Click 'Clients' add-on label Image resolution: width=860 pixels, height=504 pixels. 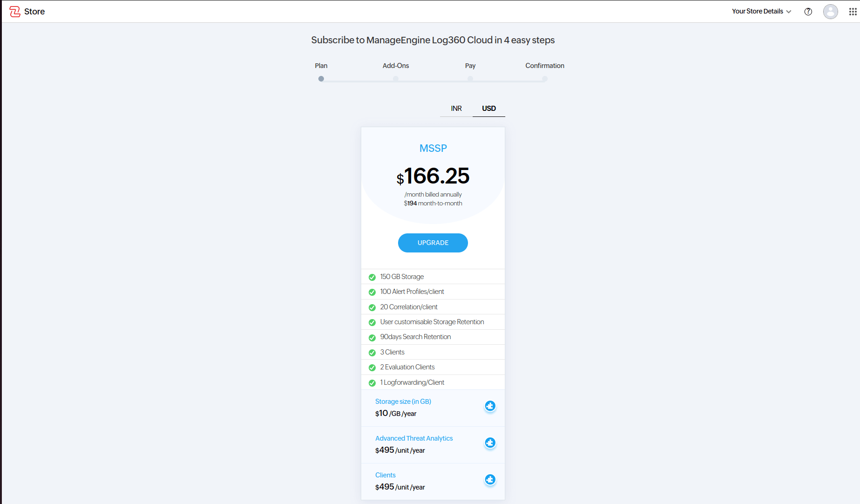[385, 475]
